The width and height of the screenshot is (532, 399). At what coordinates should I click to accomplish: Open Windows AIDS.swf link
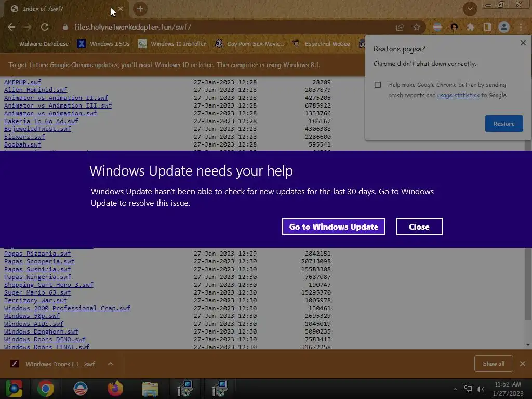(34, 324)
